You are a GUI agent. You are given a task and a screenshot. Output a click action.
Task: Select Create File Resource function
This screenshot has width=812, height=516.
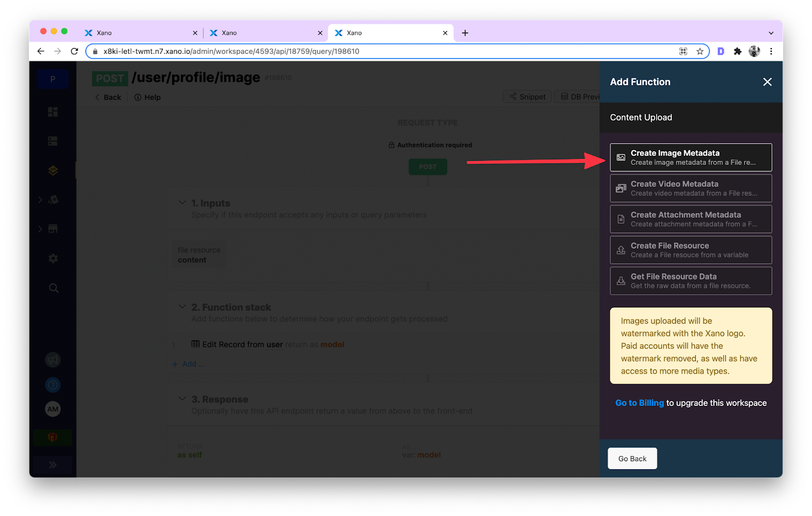pos(690,250)
